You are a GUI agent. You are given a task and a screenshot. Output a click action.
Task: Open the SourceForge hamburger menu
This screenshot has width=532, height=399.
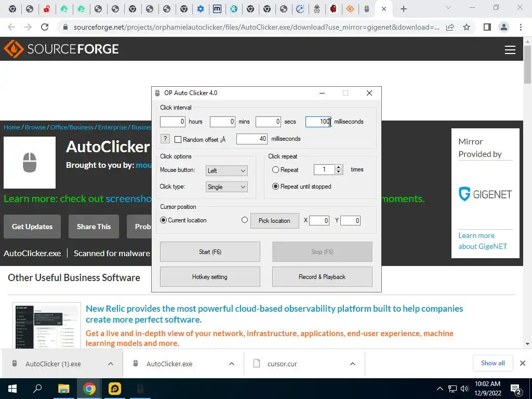pos(510,50)
